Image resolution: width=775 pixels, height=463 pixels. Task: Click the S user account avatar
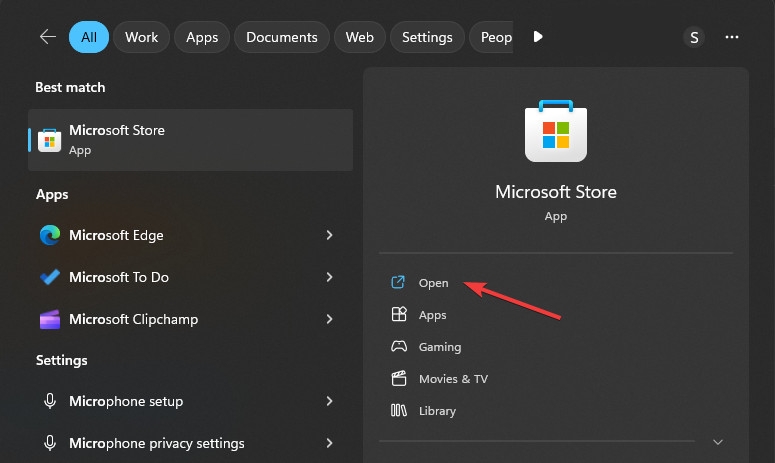(x=693, y=37)
